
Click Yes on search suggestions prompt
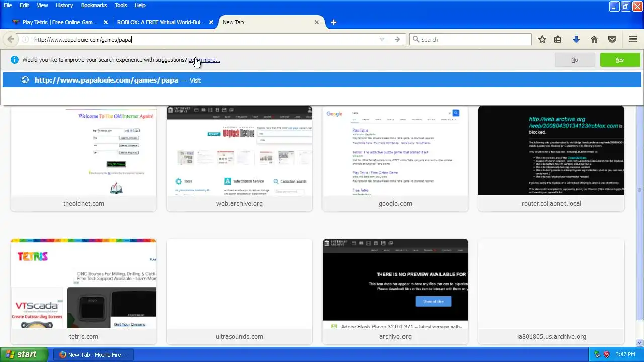click(x=620, y=60)
